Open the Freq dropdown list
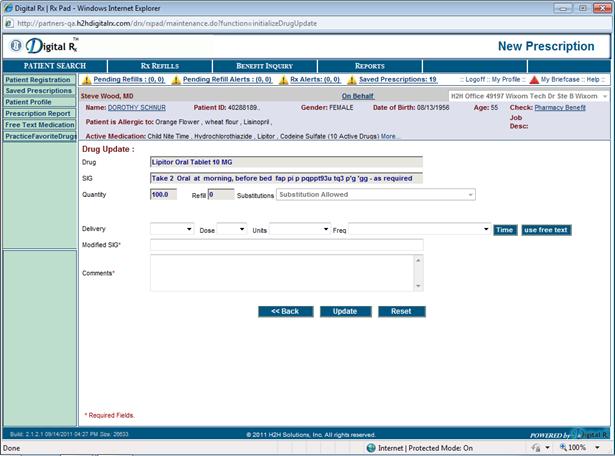The image size is (615, 456). click(418, 229)
